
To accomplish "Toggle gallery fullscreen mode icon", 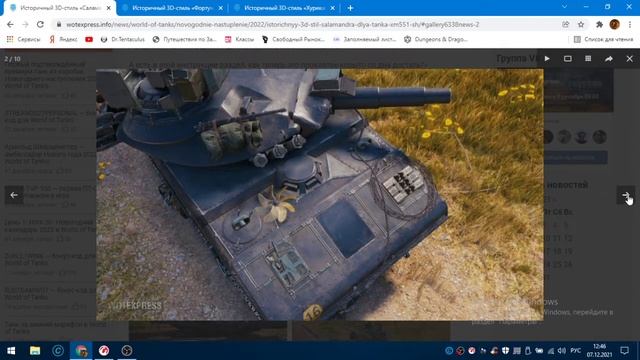I will coord(567,59).
